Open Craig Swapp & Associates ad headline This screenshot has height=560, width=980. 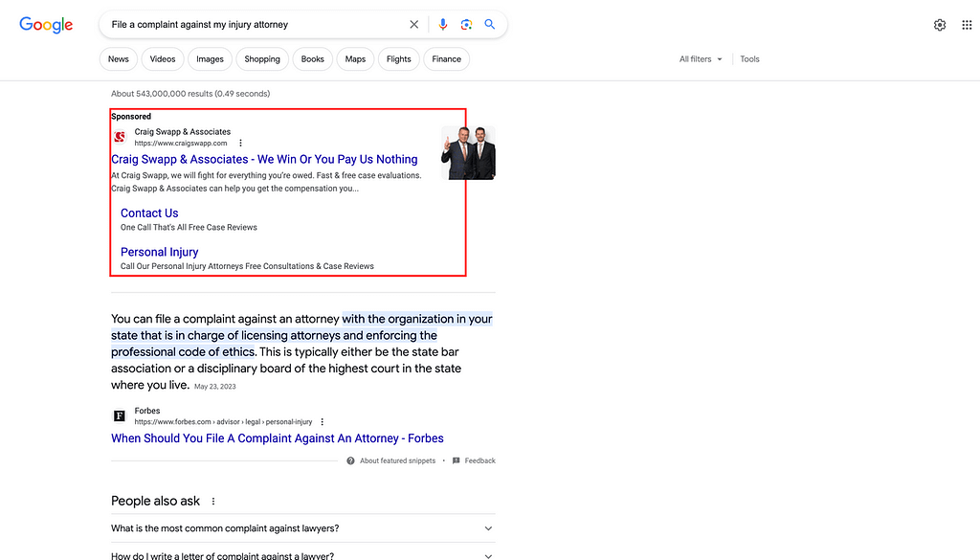point(264,159)
